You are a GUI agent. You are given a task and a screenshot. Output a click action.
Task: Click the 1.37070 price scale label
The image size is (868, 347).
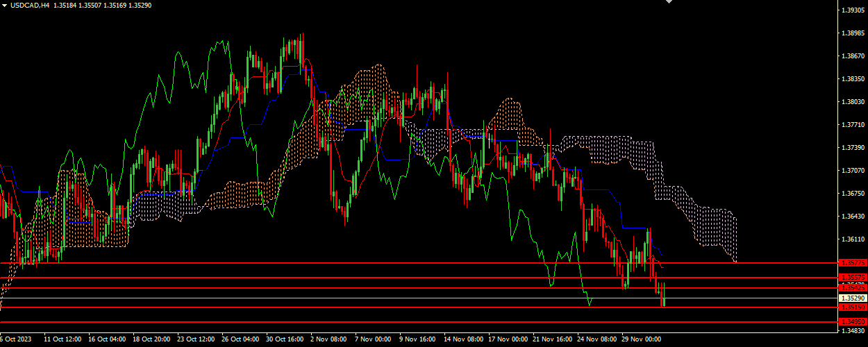tap(852, 171)
